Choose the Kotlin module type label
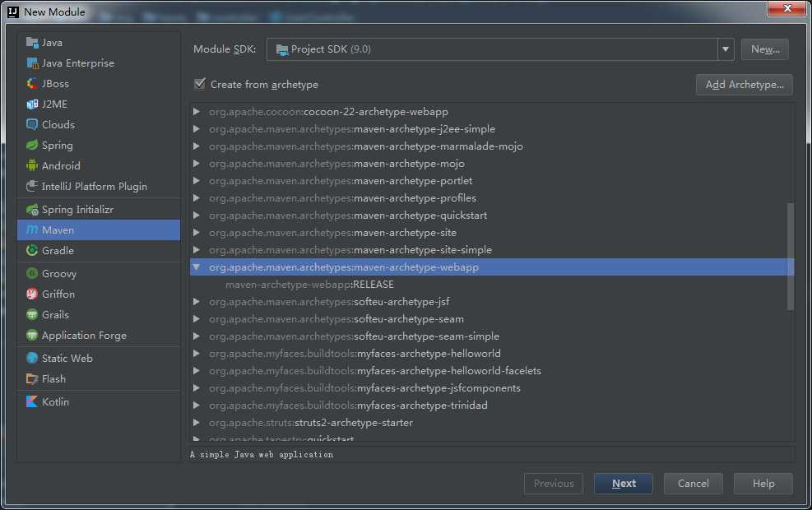Viewport: 812px width, 510px height. click(55, 401)
